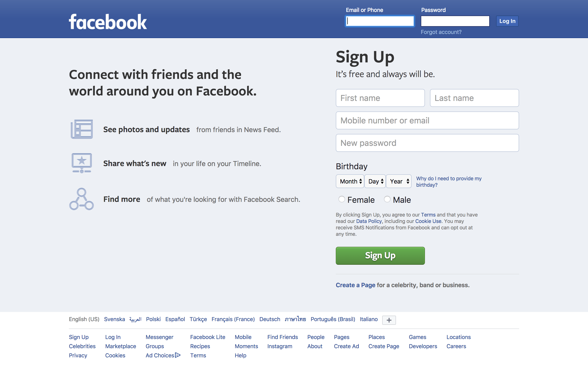Viewport: 588px width, 367px height.
Task: Select the Female radio button
Action: tap(342, 199)
